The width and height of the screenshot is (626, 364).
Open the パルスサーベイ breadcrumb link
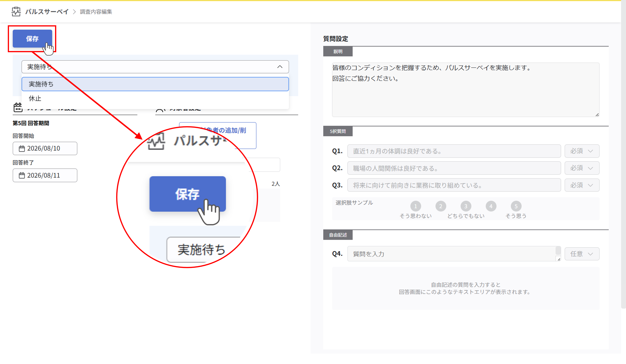click(47, 12)
